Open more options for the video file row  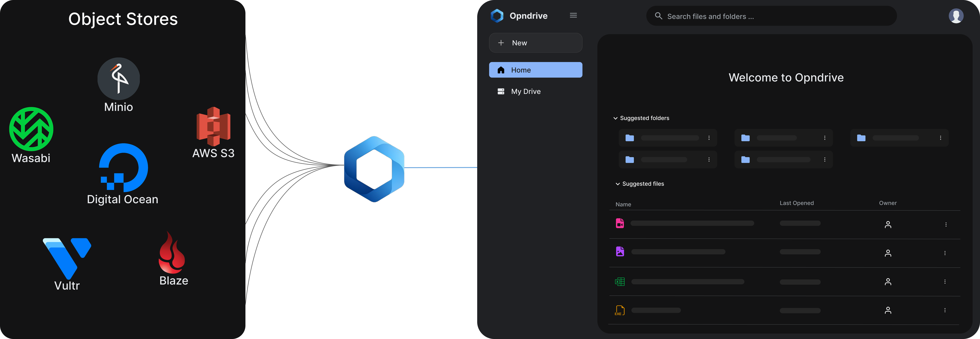click(x=946, y=225)
